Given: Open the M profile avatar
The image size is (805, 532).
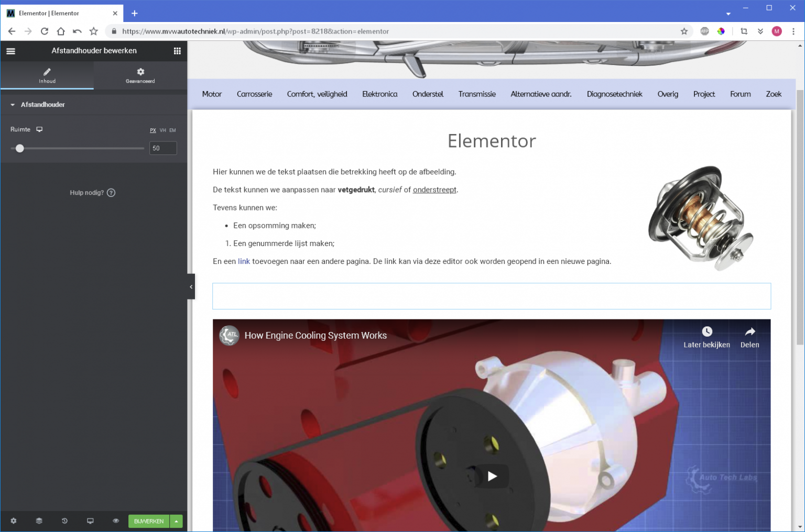Looking at the screenshot, I should tap(777, 31).
